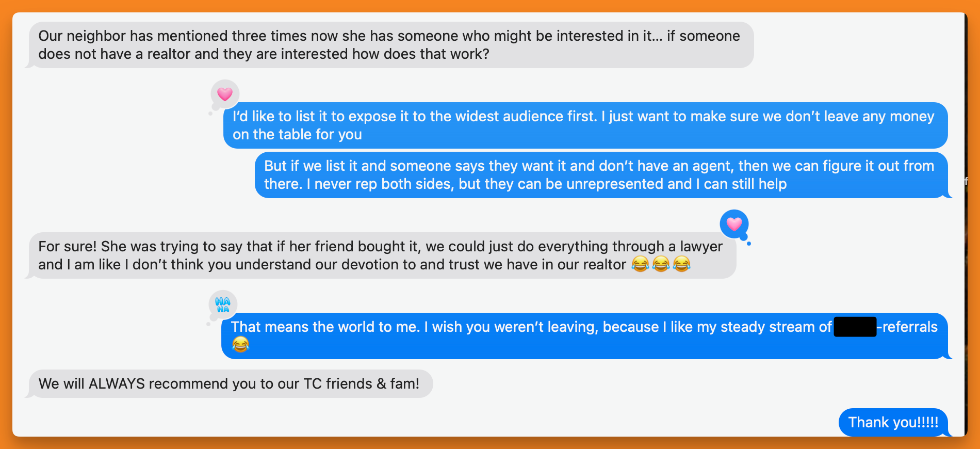Select the "For sure!" gray message bubble
Viewport: 980px width, 449px height.
point(382,255)
